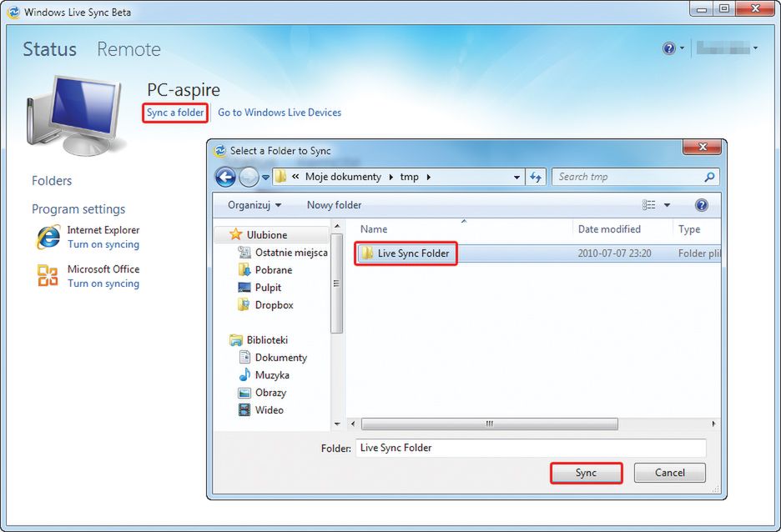Image resolution: width=781 pixels, height=532 pixels.
Task: Click the help icon in main window header
Action: tap(669, 48)
